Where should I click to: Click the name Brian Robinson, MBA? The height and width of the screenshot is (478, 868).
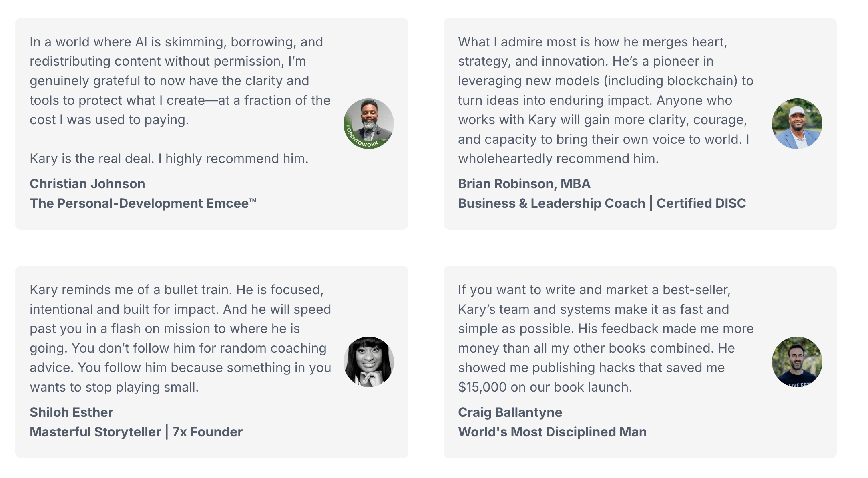[524, 184]
